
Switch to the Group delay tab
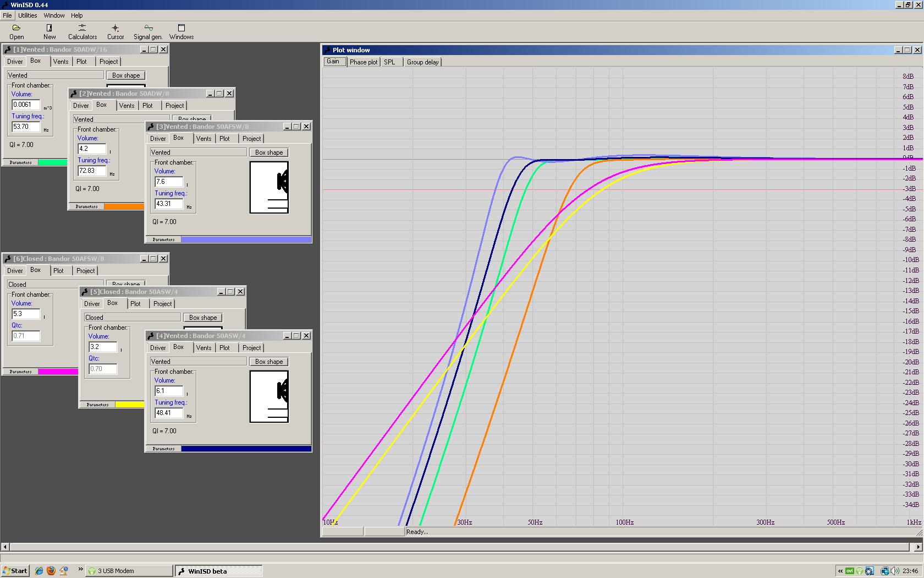point(422,62)
